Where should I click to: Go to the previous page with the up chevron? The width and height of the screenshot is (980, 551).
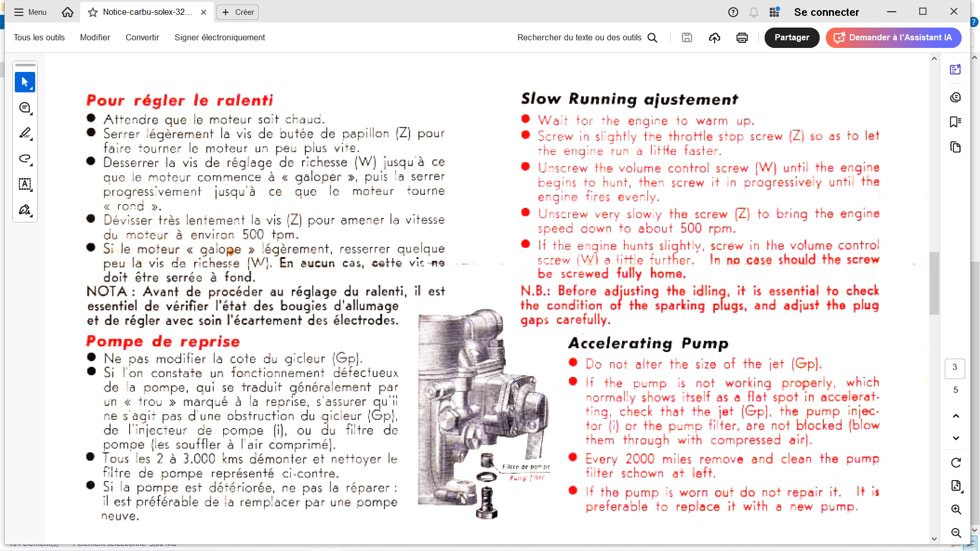tap(956, 416)
